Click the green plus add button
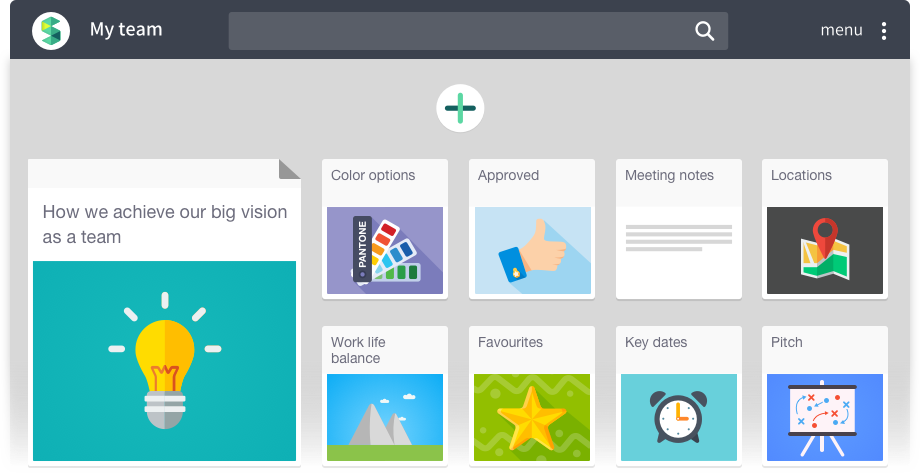This screenshot has width=920, height=473. (x=460, y=108)
